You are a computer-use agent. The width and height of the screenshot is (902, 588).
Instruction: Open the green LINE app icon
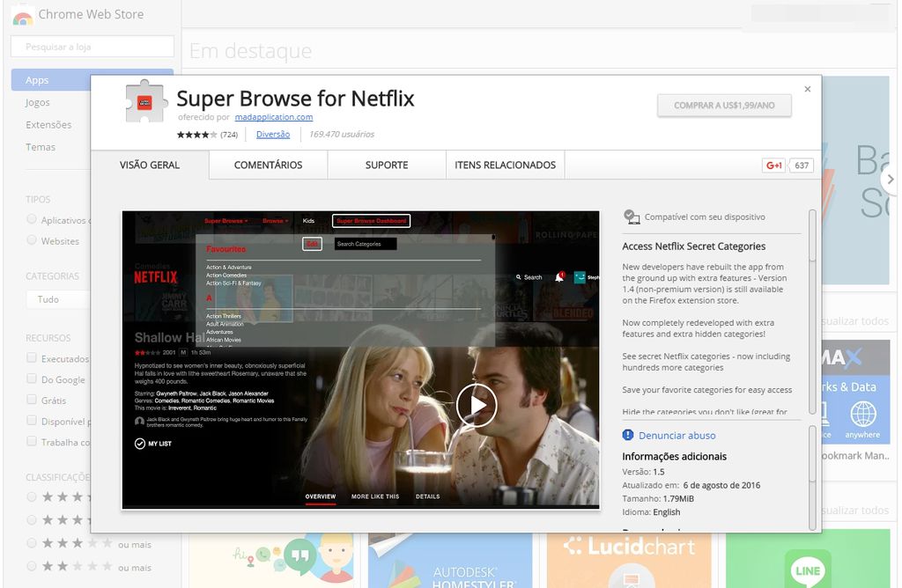[807, 569]
